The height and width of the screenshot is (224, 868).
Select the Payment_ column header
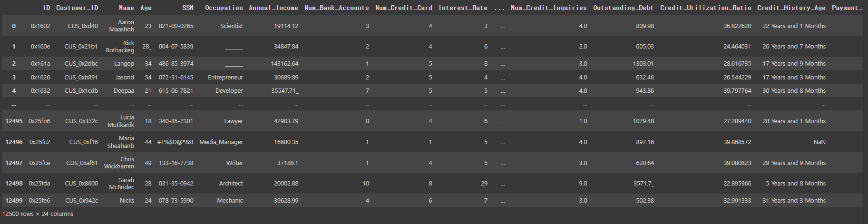[x=847, y=8]
